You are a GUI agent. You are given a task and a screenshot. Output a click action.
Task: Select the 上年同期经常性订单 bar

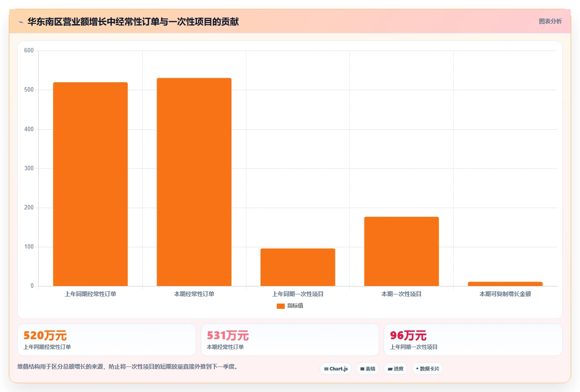pyautogui.click(x=90, y=184)
